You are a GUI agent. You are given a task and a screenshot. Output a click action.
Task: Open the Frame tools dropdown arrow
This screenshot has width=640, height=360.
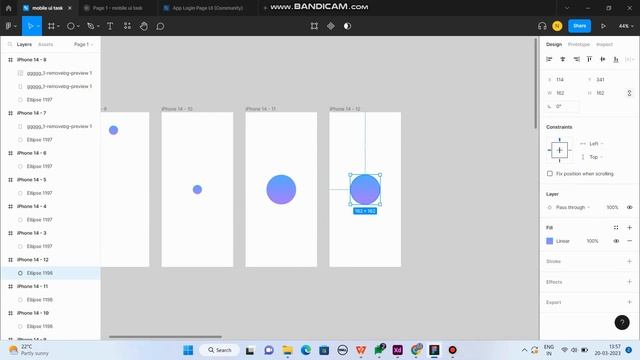[58, 26]
